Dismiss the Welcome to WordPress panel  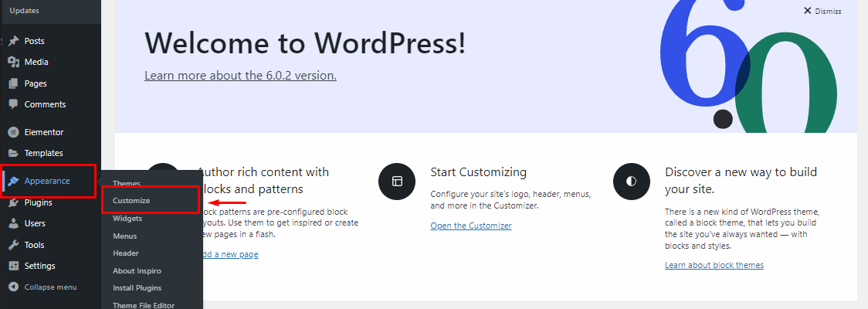[822, 11]
